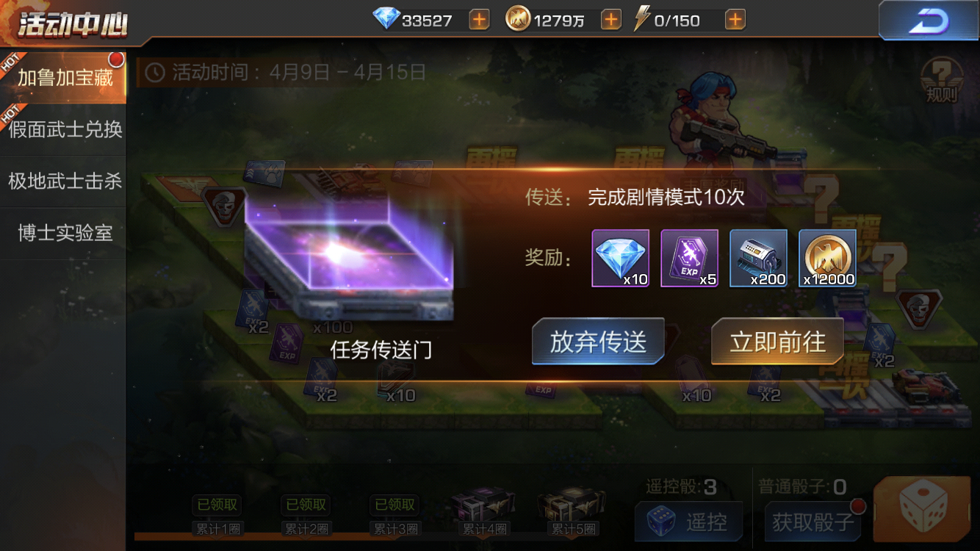
Task: Select the gold coin x12000 reward
Action: (x=827, y=258)
